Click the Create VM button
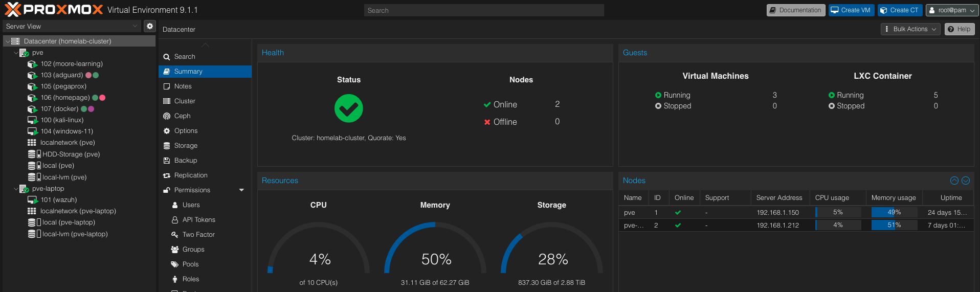Image resolution: width=980 pixels, height=292 pixels. tap(851, 10)
